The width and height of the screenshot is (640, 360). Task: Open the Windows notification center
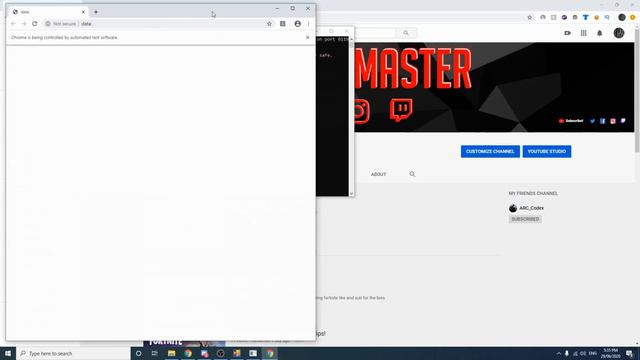(630, 353)
